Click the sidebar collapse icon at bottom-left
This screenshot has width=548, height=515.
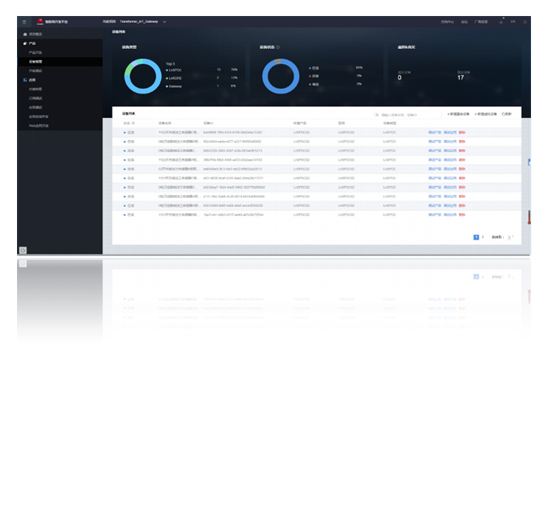click(23, 250)
